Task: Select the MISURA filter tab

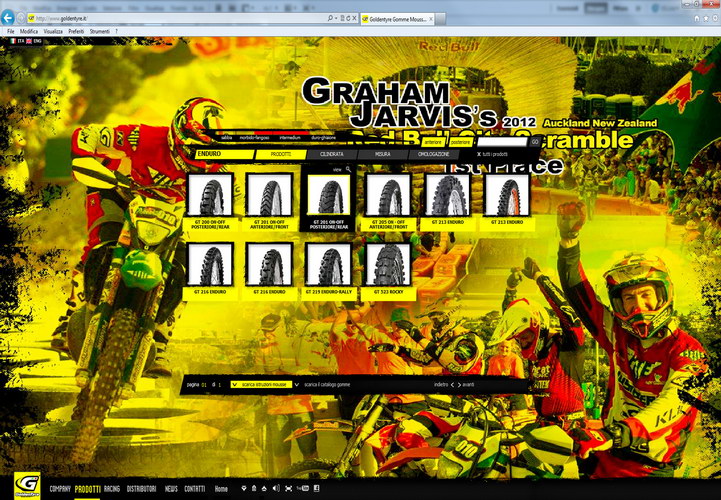Action: (383, 155)
